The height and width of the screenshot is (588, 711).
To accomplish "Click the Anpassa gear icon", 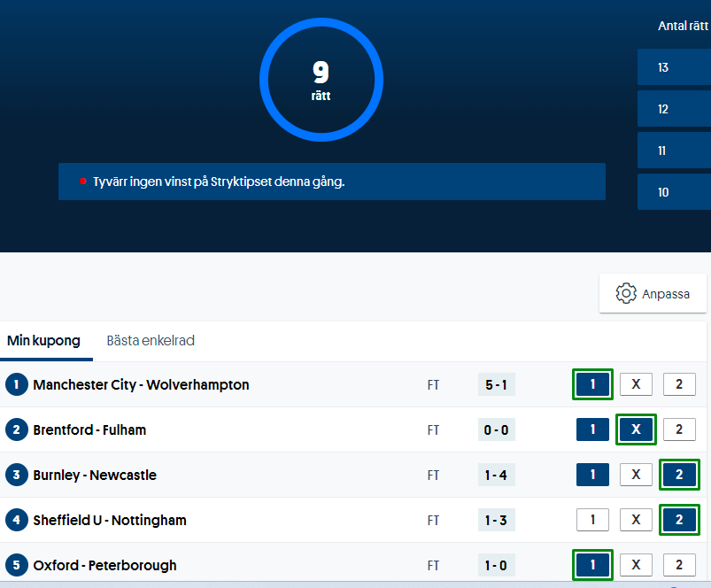I will click(626, 293).
